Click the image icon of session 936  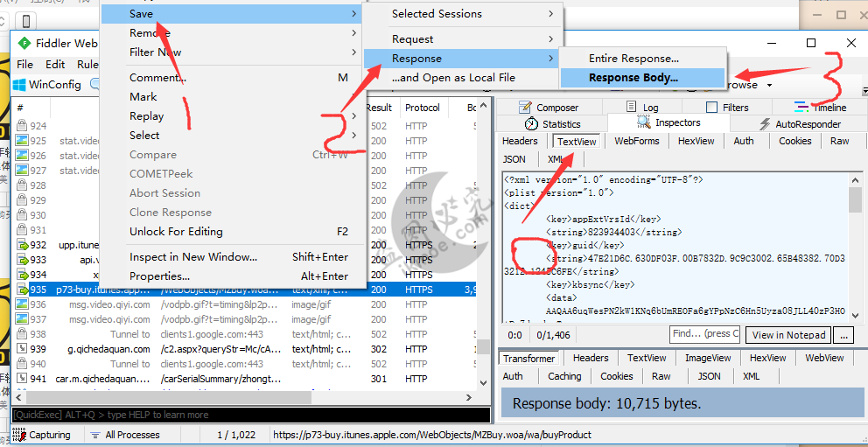[22, 304]
